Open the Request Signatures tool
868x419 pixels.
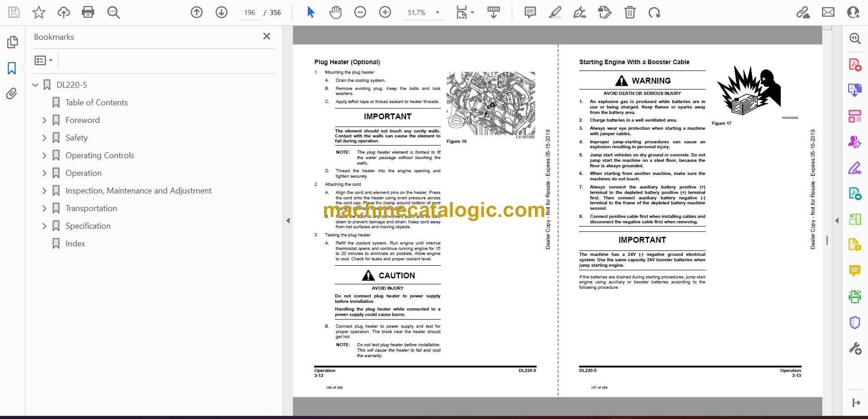[x=855, y=142]
